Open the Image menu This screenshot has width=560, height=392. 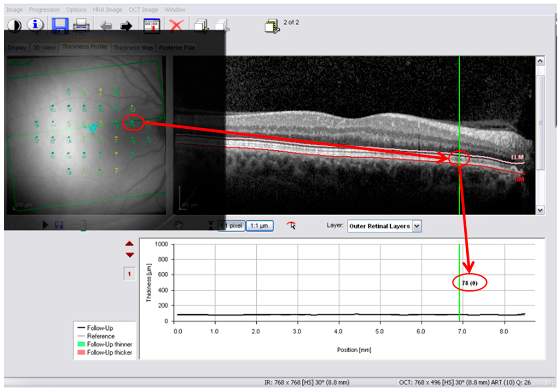15,10
